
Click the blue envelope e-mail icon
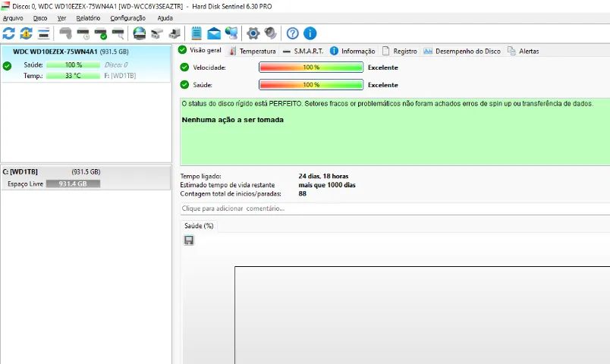point(214,33)
